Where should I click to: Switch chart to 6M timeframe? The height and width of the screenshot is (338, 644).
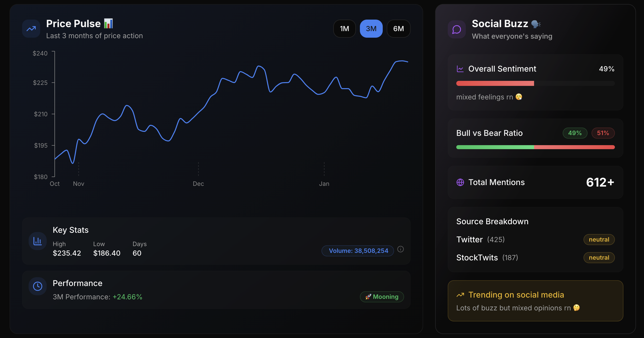point(398,29)
